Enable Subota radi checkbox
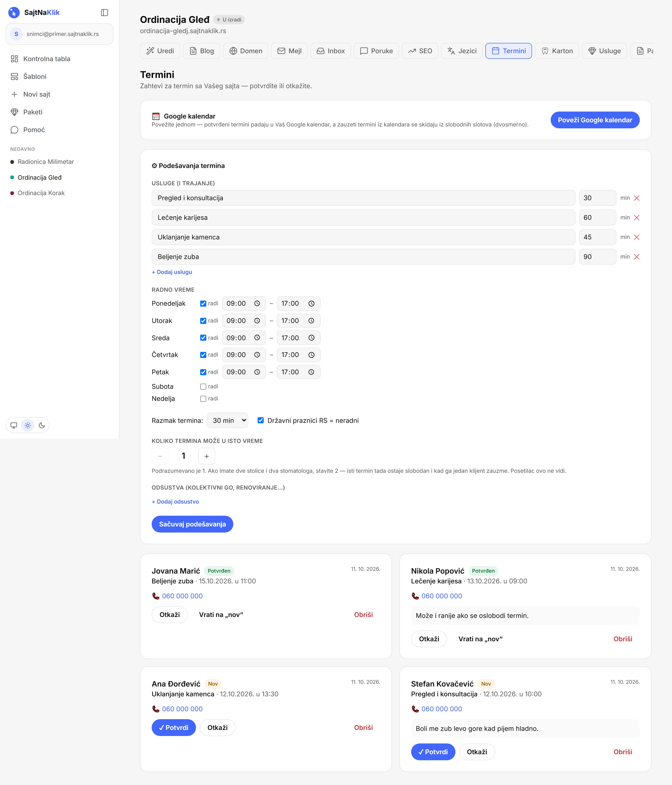The width and height of the screenshot is (672, 785). pyautogui.click(x=203, y=387)
